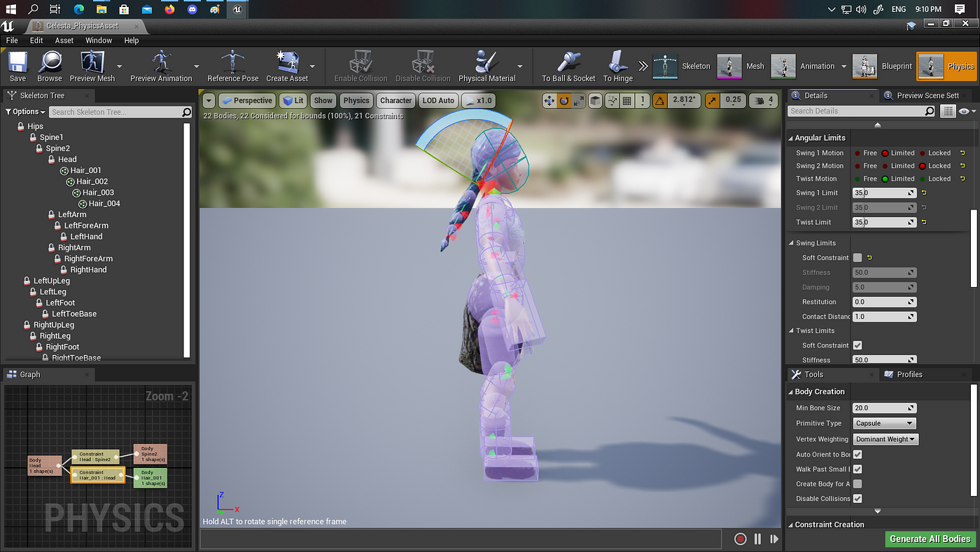Open the Help menu
Viewport: 980px width, 552px height.
coord(132,41)
